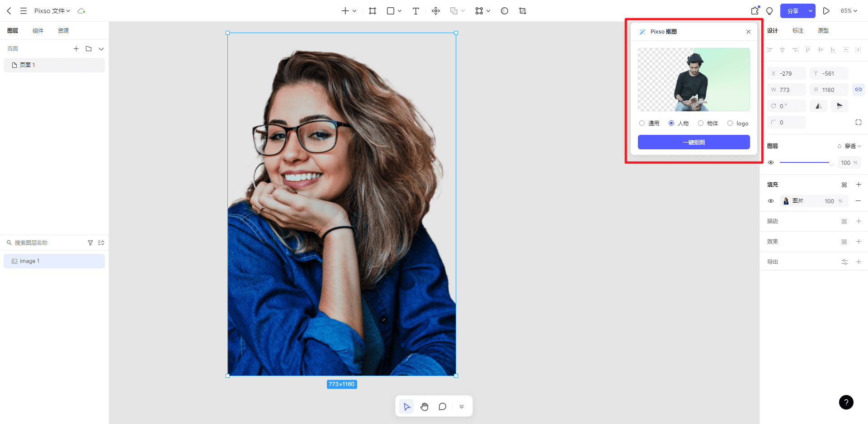Click the Play preview icon
868x424 pixels.
(826, 11)
